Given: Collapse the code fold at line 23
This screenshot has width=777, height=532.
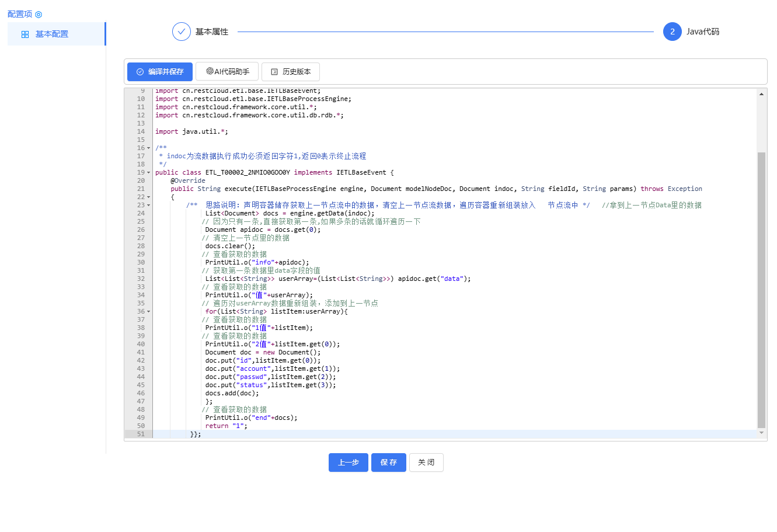Looking at the screenshot, I should point(149,206).
